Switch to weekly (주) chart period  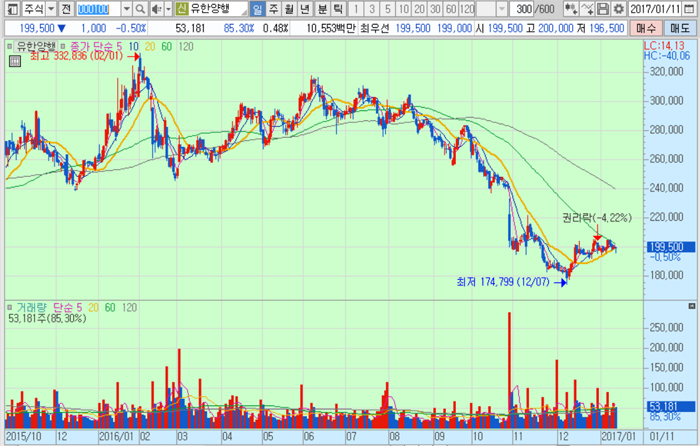[273, 9]
